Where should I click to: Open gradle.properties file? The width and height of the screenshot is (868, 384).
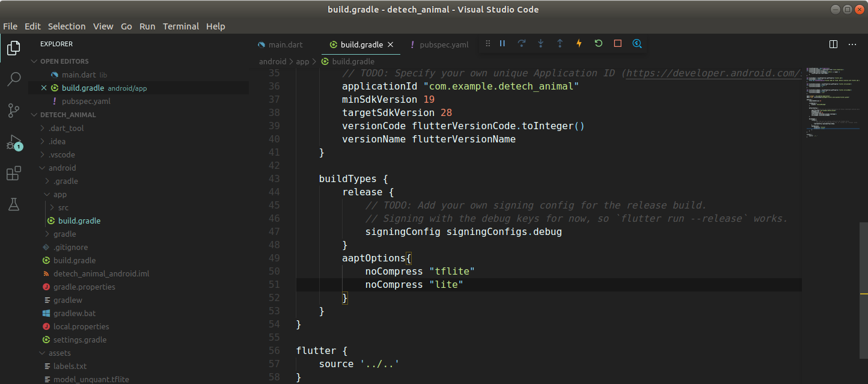[84, 287]
